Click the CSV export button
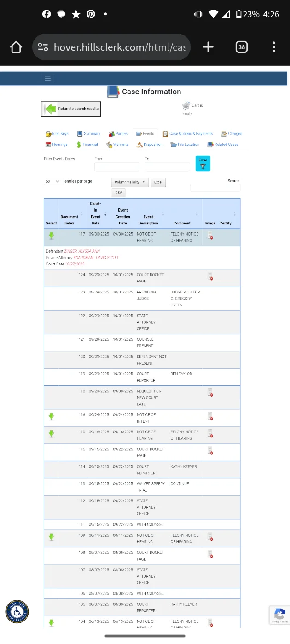This screenshot has width=290, height=644. click(118, 193)
